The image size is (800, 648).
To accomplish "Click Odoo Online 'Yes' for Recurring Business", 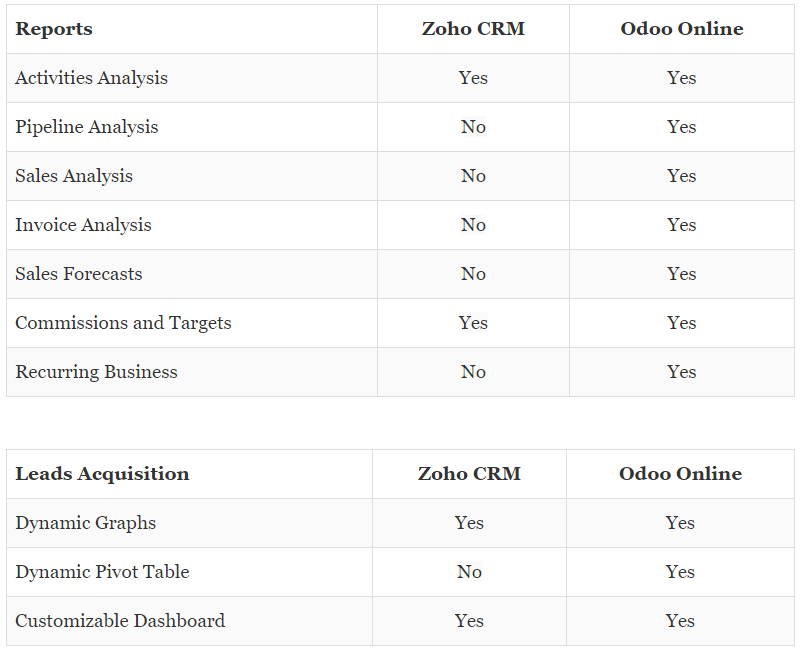I will pos(682,372).
